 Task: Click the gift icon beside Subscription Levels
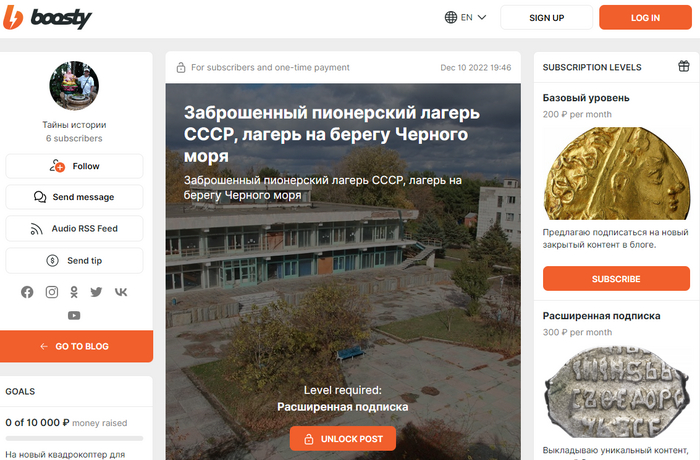683,66
